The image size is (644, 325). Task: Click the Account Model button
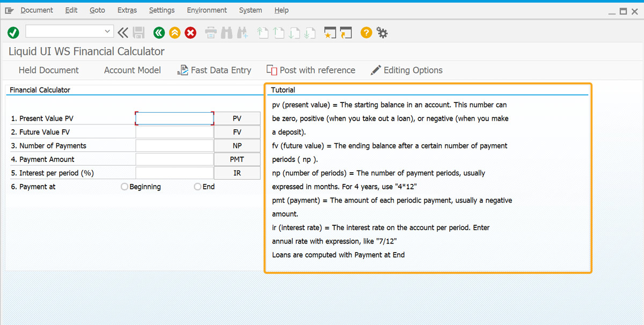133,70
